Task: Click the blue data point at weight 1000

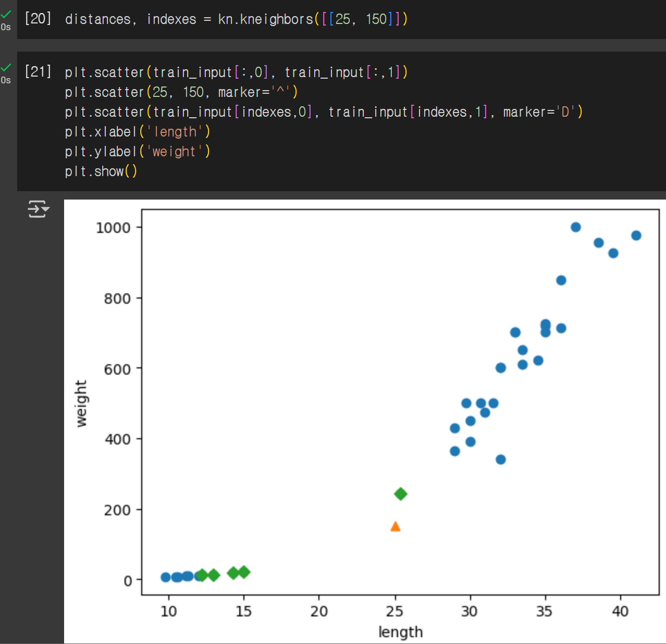Action: 576,227
